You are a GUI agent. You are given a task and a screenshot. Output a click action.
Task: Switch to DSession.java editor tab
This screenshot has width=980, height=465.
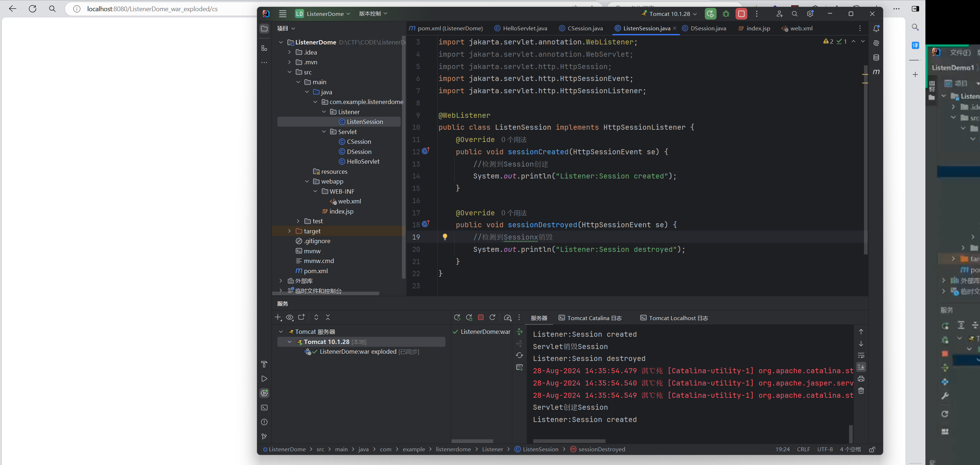[x=707, y=29]
